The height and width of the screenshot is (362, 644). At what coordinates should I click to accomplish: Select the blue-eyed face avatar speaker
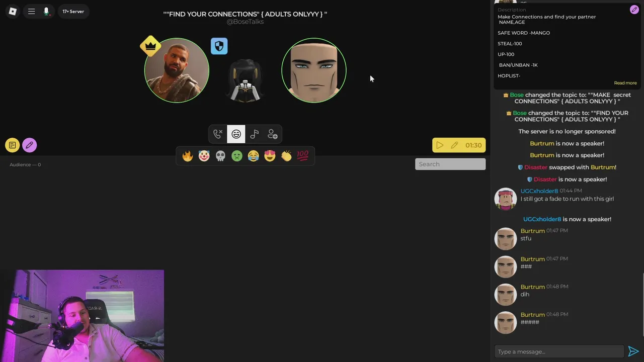point(314,70)
